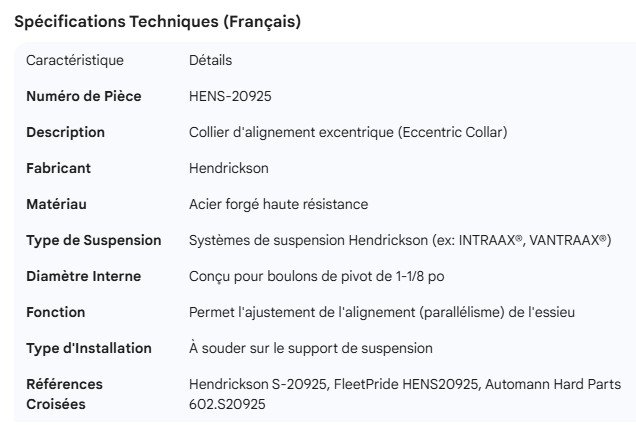Screen dimensions: 636x425
Task: Click the axle alignment adjustment description text
Action: click(381, 312)
